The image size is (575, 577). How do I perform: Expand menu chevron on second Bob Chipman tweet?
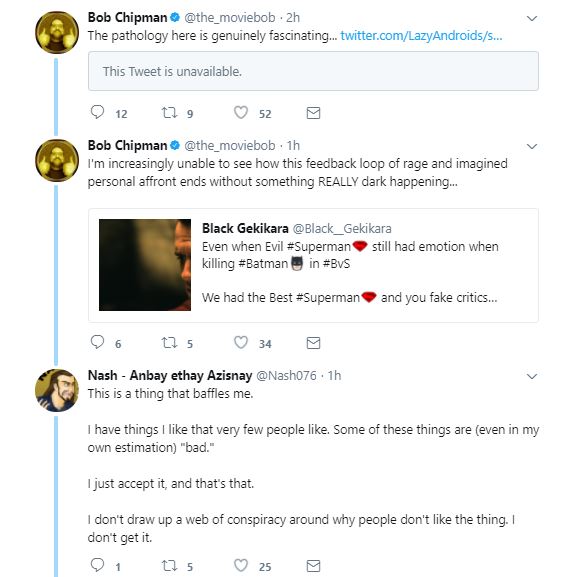tap(532, 146)
